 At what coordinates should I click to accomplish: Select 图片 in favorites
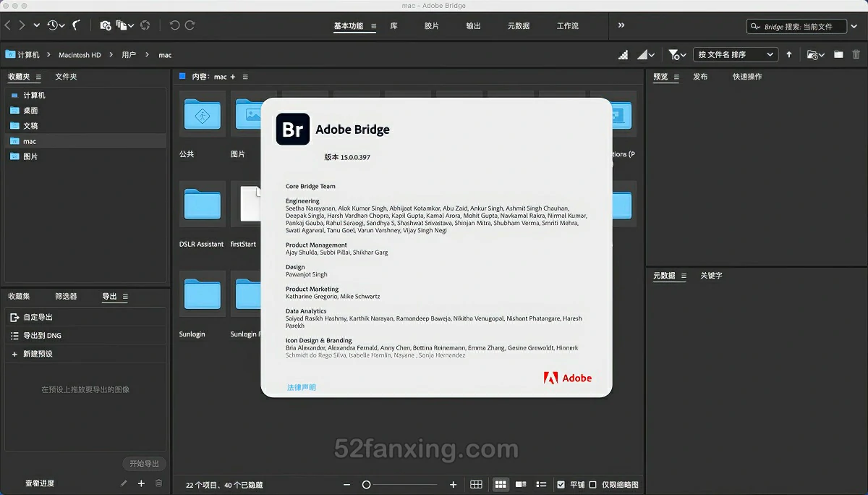coord(85,156)
